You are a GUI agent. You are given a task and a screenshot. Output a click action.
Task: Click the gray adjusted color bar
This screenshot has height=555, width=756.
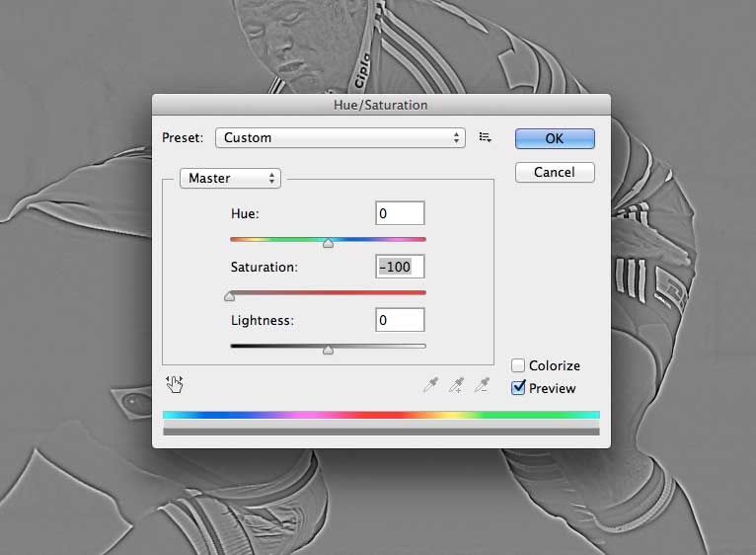[x=381, y=432]
